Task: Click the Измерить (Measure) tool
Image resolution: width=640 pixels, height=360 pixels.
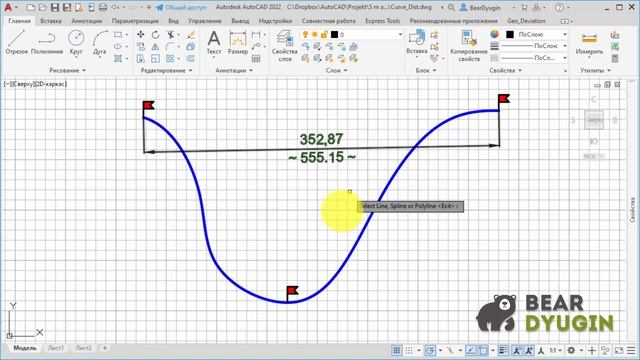Action: click(x=589, y=43)
